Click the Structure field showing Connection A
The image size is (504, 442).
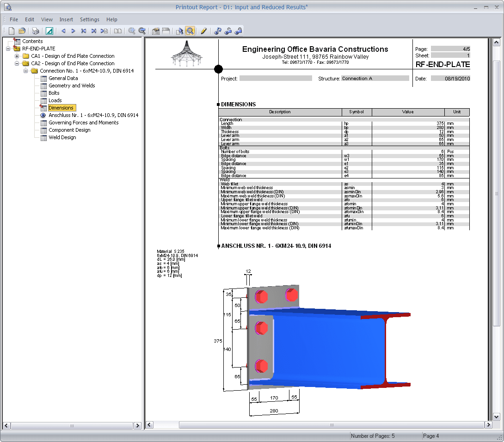tap(375, 79)
